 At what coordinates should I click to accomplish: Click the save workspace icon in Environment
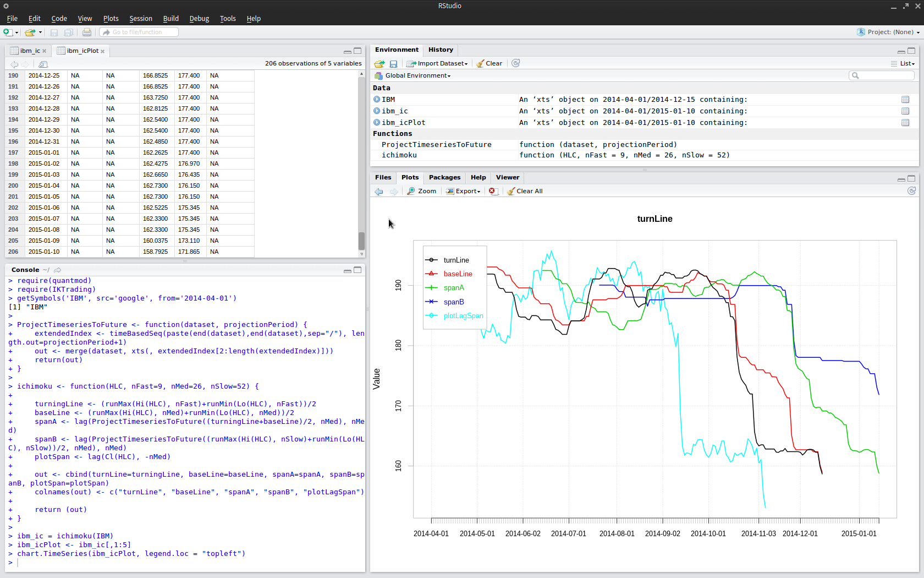pyautogui.click(x=393, y=64)
